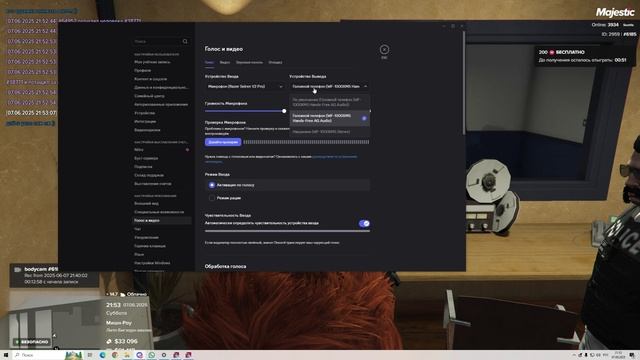640x360 pixels.
Task: Choose 'Наушники (Stereo)' output device option
Action: [329, 132]
